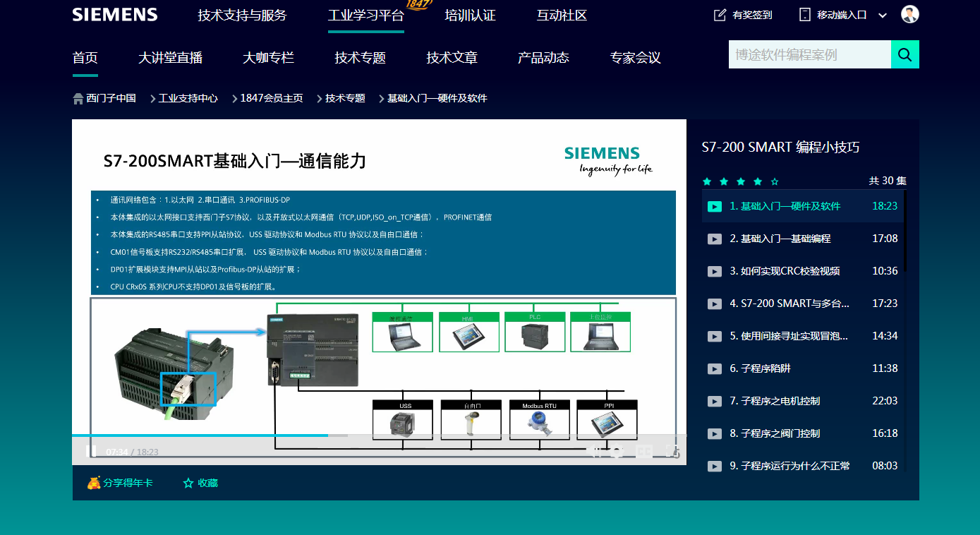
Task: Click the search magnifier button
Action: pyautogui.click(x=905, y=54)
